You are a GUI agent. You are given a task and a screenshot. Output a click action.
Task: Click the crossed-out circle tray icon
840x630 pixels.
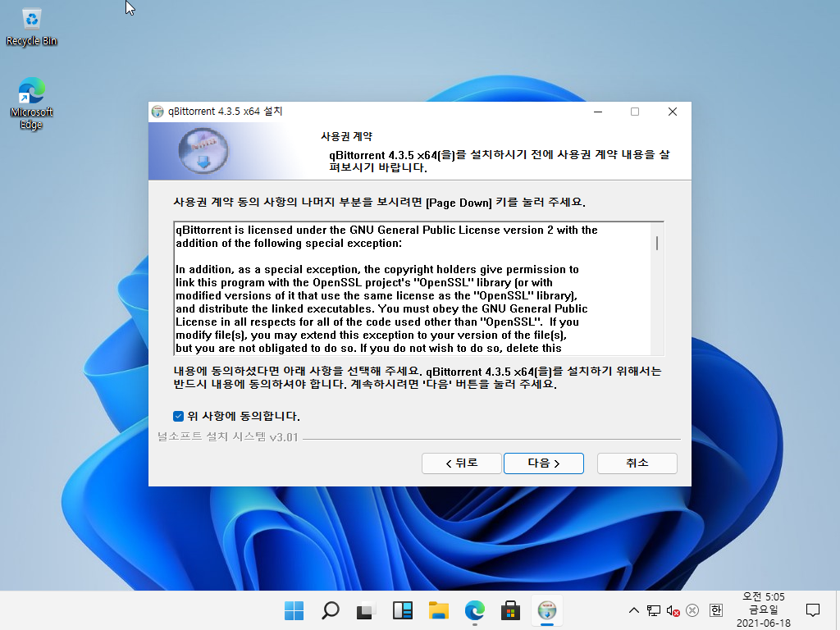coord(692,610)
